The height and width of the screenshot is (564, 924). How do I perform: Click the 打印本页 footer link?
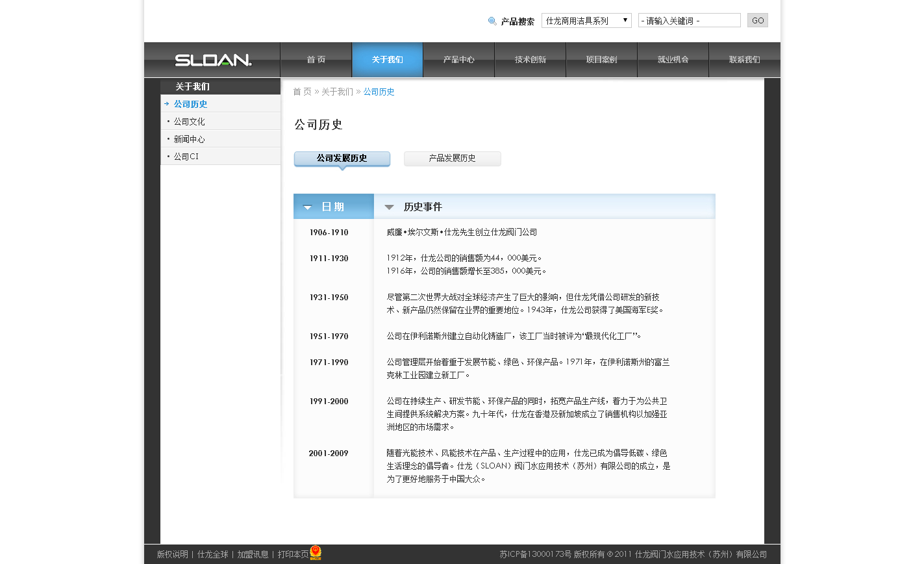pyautogui.click(x=293, y=554)
